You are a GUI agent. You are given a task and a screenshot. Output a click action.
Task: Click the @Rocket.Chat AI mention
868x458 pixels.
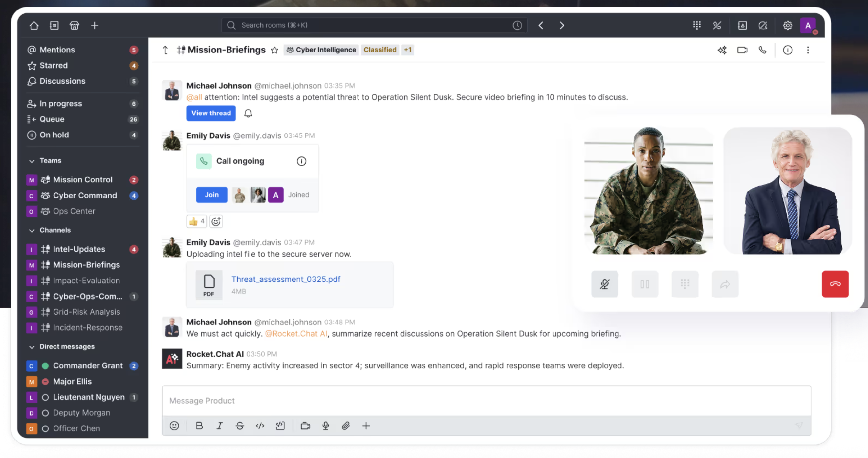coord(296,334)
